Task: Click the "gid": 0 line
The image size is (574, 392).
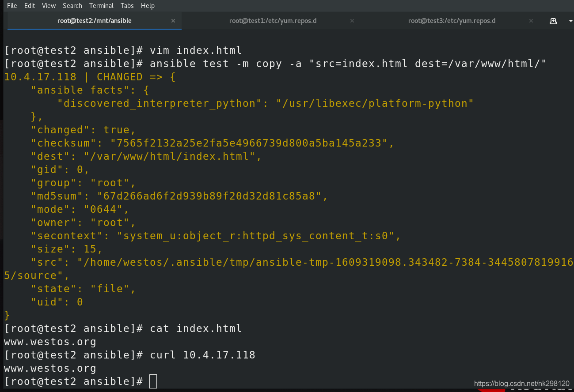Action: (60, 170)
